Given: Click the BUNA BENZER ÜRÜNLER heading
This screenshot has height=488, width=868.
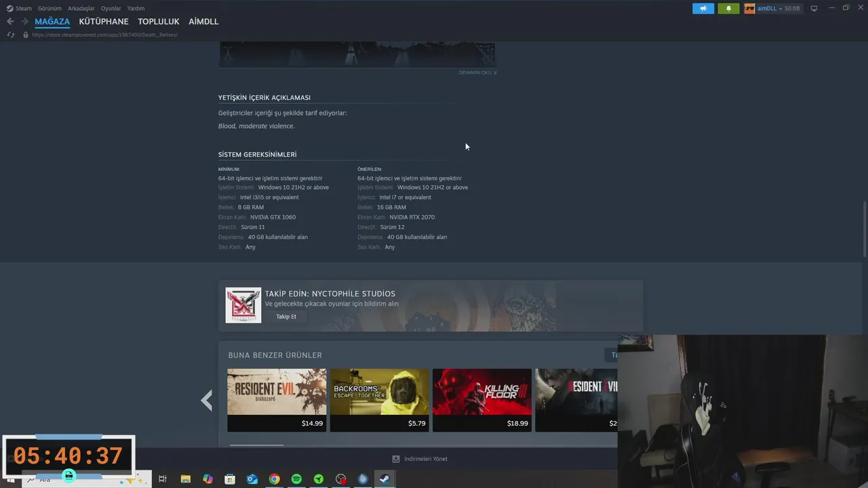Looking at the screenshot, I should pos(275,355).
